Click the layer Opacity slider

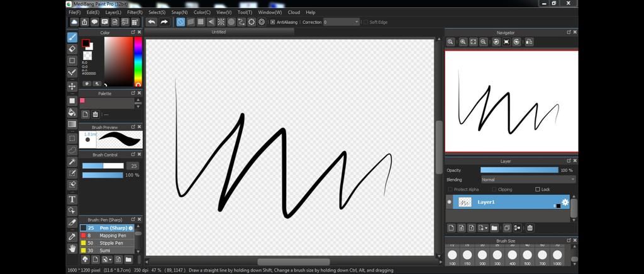[519, 170]
